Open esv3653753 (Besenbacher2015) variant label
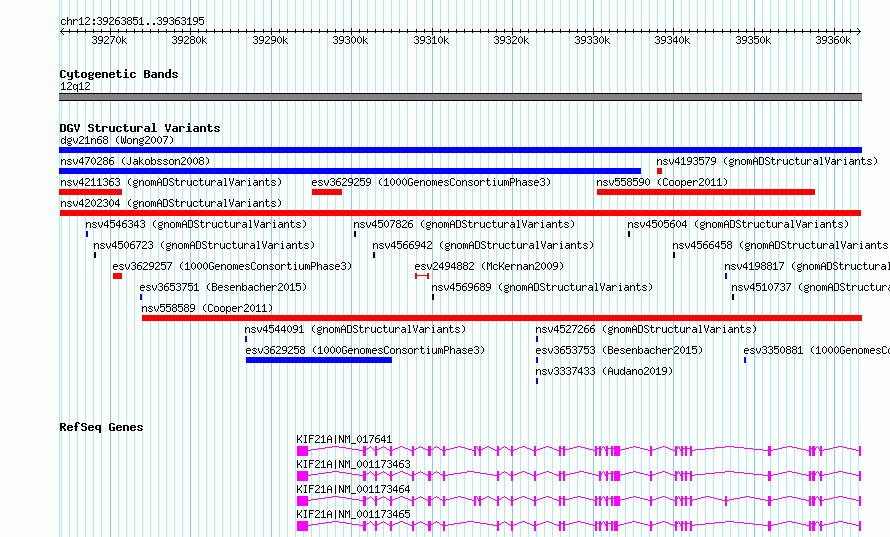Image resolution: width=890 pixels, height=537 pixels. (619, 350)
